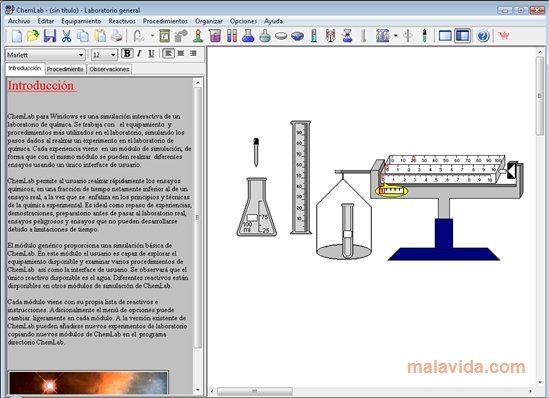Copy the selected item

pos(83,36)
